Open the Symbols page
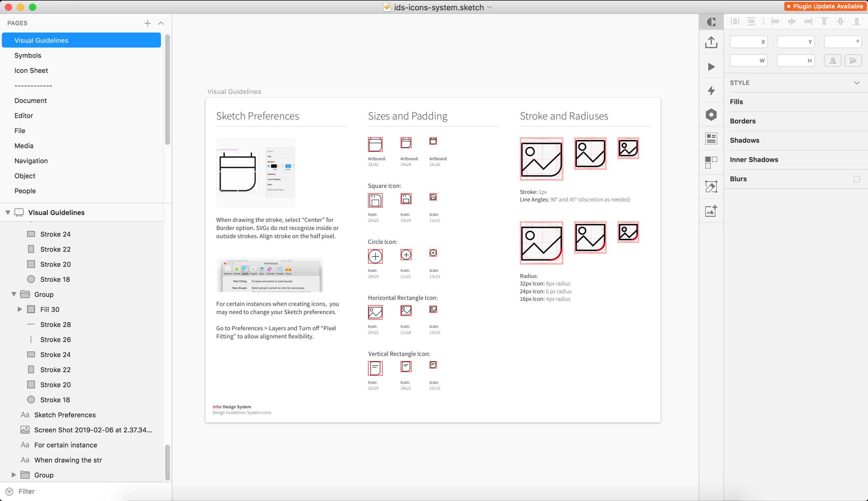 click(x=28, y=56)
